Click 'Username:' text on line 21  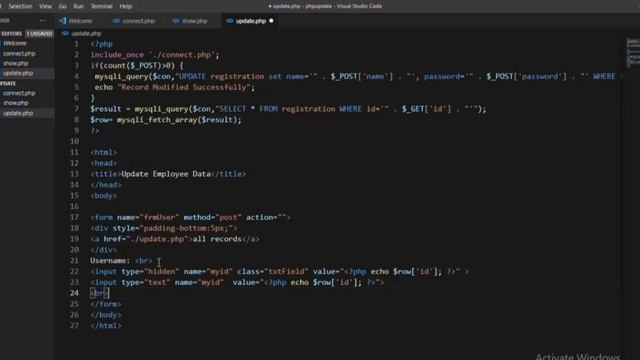(110, 260)
